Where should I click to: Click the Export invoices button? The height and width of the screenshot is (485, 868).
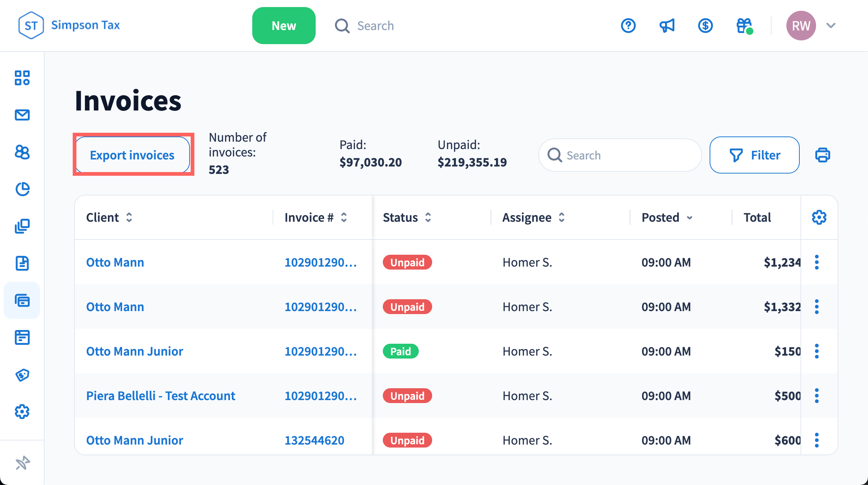tap(132, 155)
